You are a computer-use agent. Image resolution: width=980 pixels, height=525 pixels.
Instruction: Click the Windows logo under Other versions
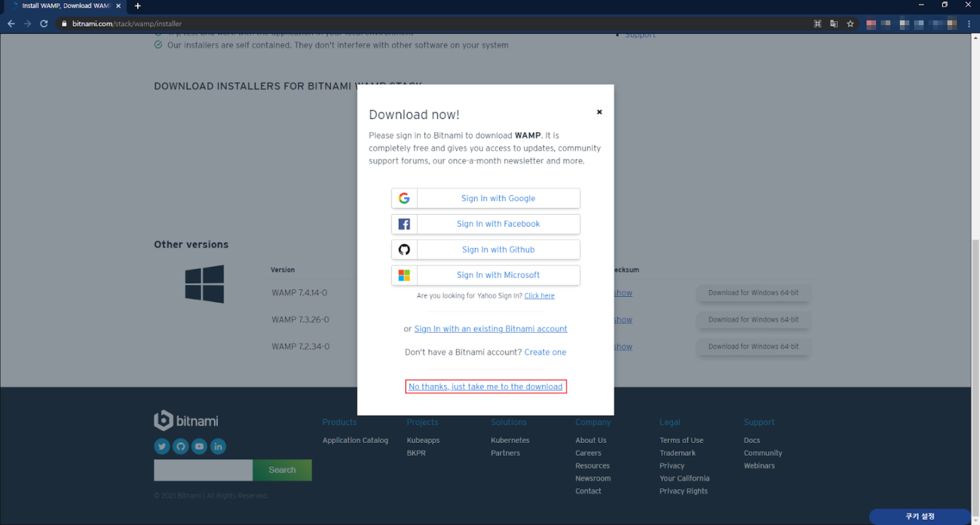point(204,284)
